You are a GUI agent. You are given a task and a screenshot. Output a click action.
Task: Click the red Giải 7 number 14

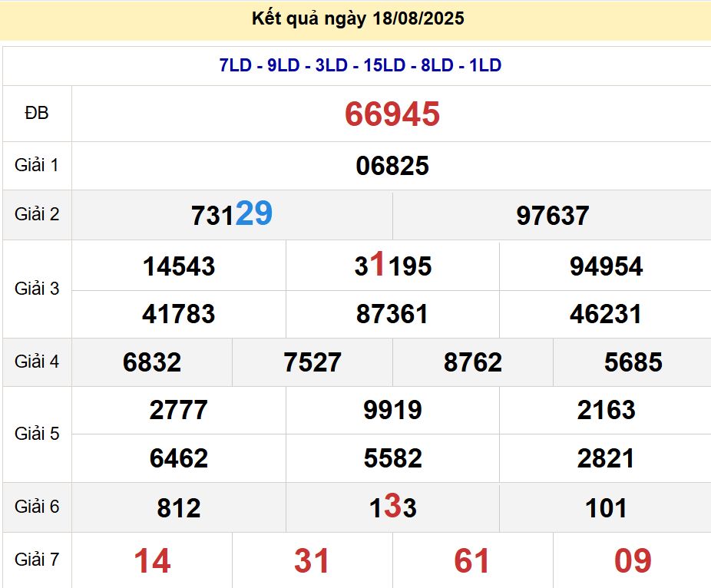pos(152,561)
